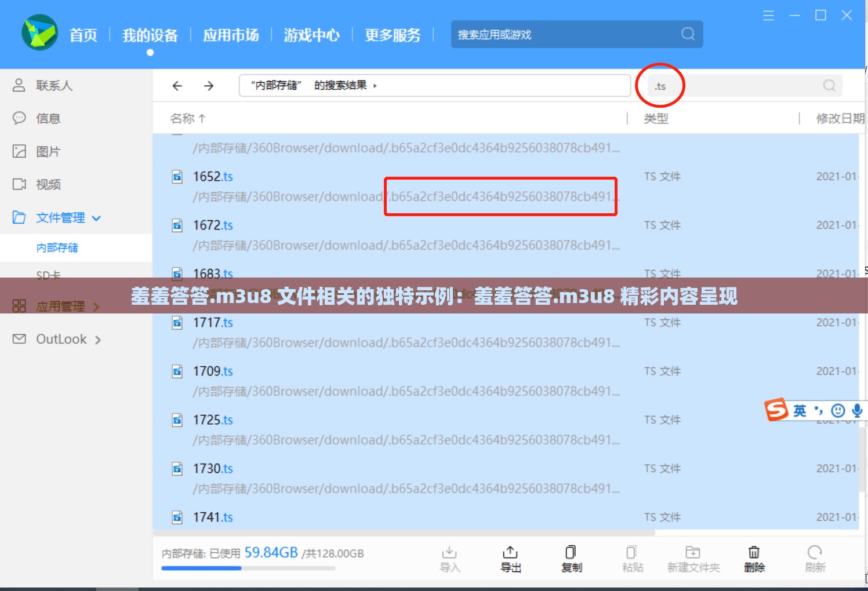
Task: Click the 搜索应用或游戏 search field
Action: click(x=577, y=34)
